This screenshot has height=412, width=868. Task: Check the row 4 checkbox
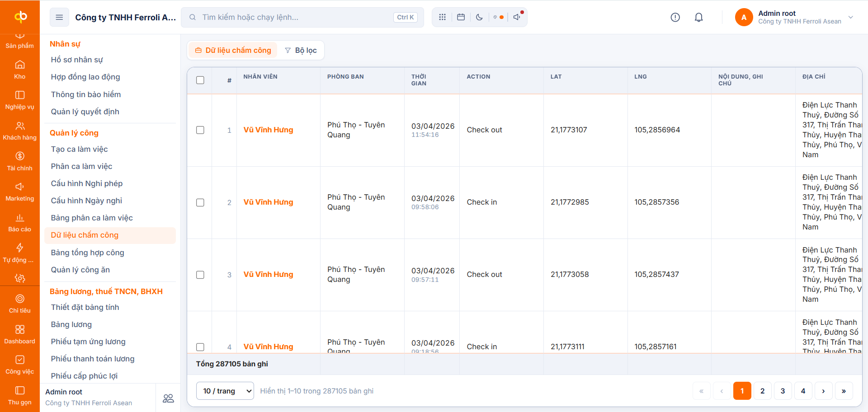(200, 347)
